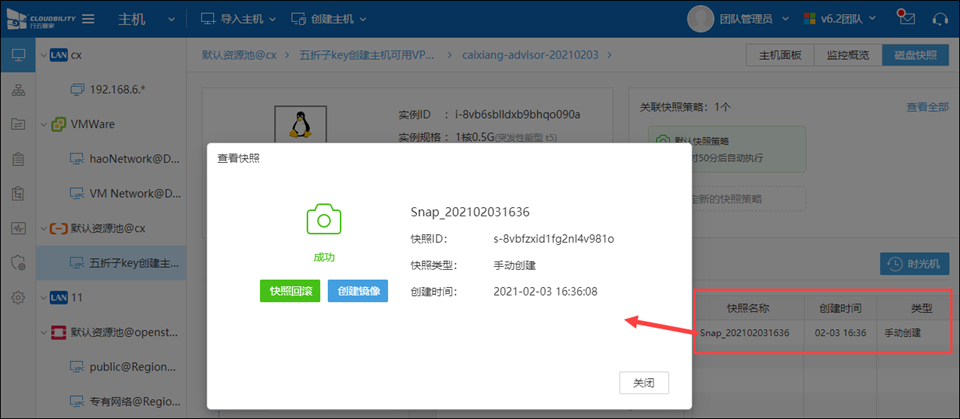Close the snapshot dialog with 关闭
This screenshot has height=419, width=960.
point(643,383)
